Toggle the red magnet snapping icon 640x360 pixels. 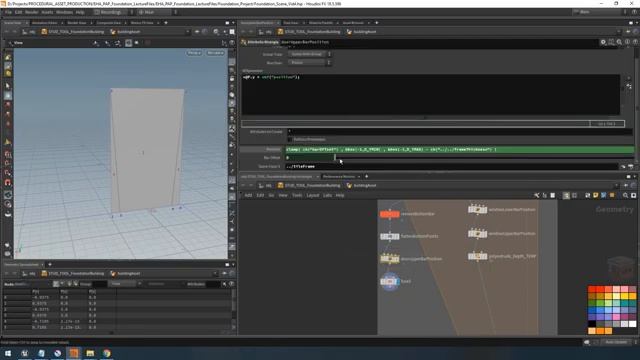point(8,183)
